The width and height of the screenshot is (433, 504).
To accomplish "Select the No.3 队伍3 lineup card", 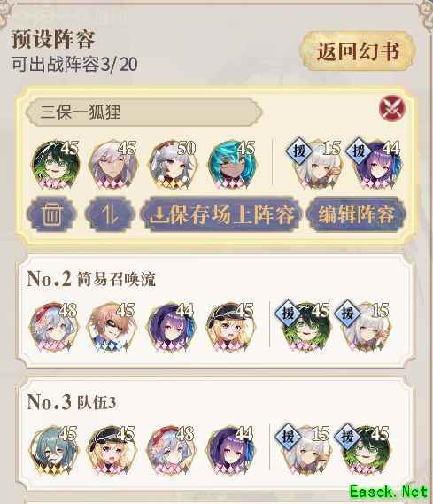I will [216, 435].
